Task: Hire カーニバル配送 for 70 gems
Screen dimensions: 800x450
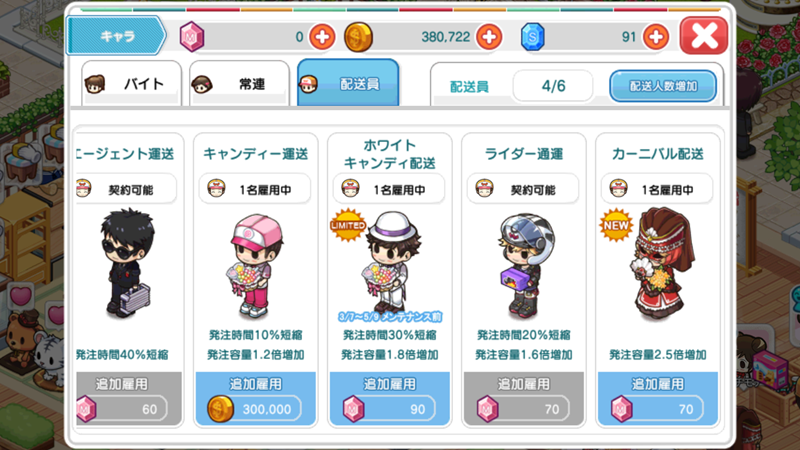Action: tap(658, 398)
